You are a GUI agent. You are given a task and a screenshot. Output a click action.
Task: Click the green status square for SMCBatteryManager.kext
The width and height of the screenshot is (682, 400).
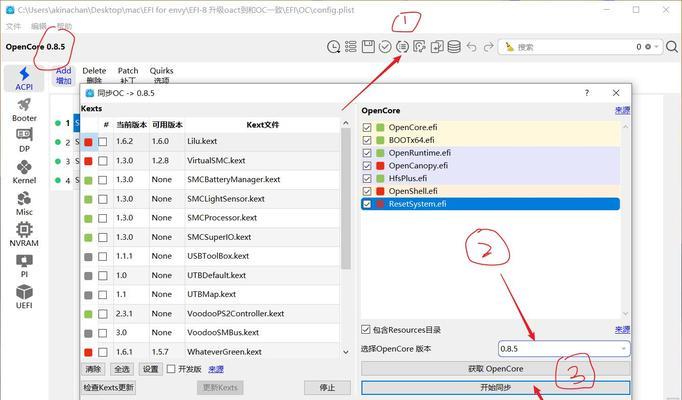(88, 180)
